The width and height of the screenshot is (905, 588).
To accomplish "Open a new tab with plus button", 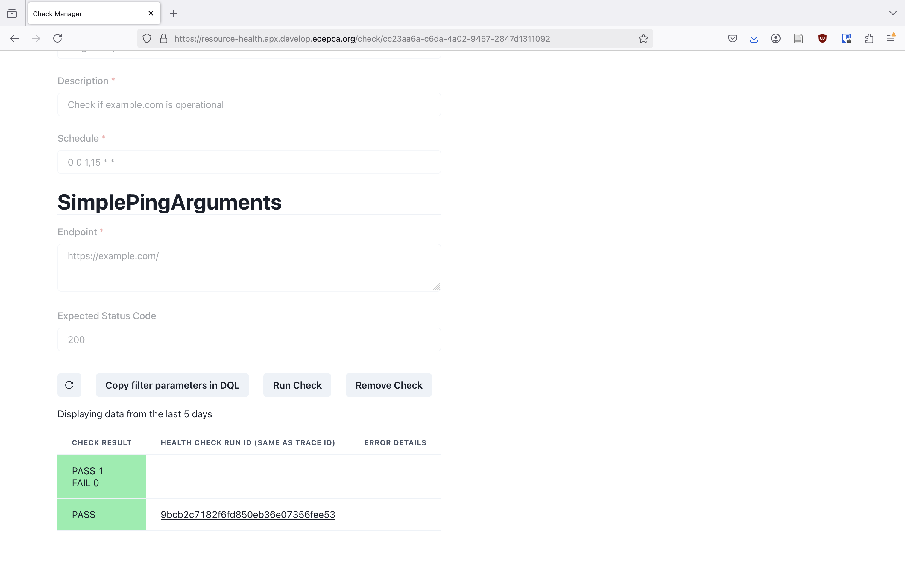I will click(x=173, y=14).
